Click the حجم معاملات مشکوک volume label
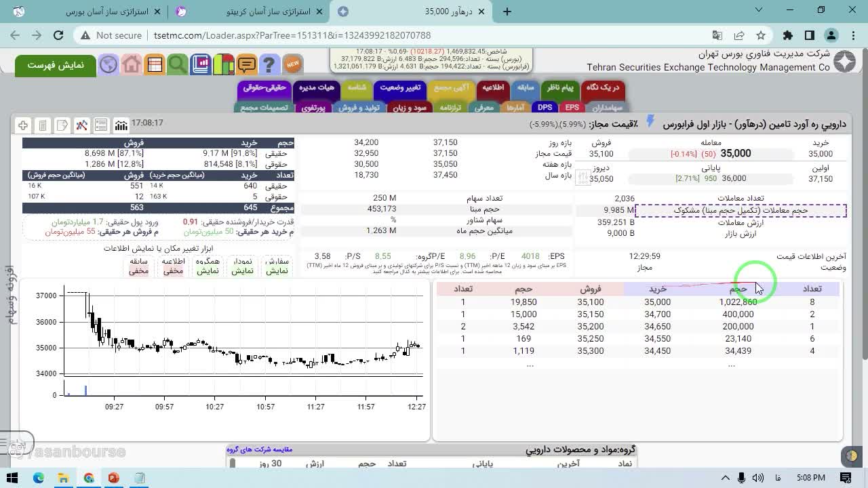868x488 pixels. click(741, 211)
